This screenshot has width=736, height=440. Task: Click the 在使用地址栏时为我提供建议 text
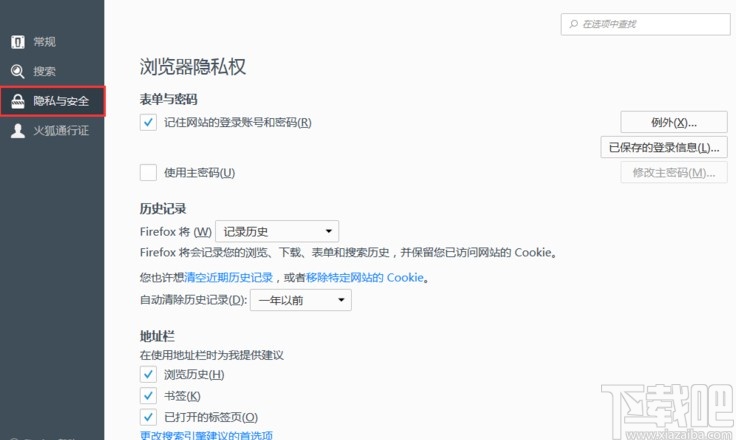pos(212,355)
